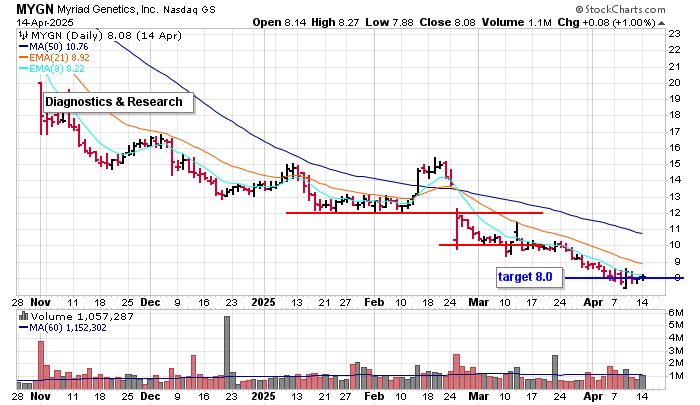The width and height of the screenshot is (700, 405).
Task: Click the 6M label on the volume axis
Action: [676, 313]
